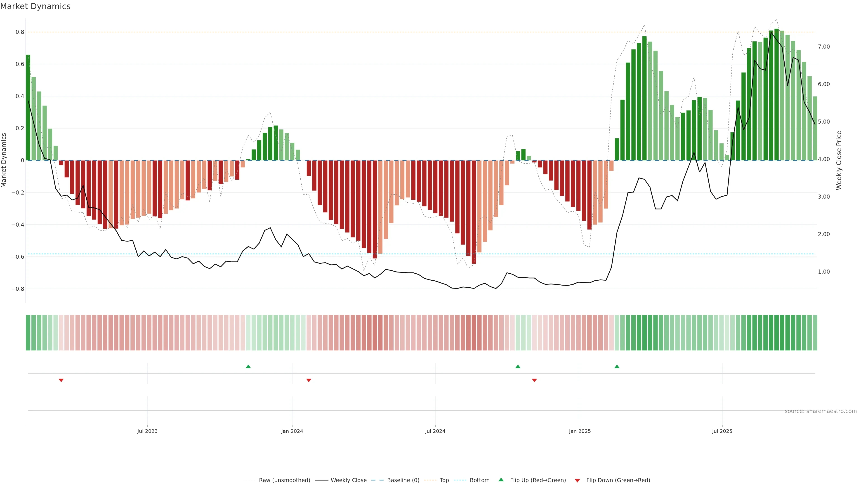Click the flip-up marker between Jul 2024 and Jan 2025
This screenshot has width=868, height=488.
518,366
